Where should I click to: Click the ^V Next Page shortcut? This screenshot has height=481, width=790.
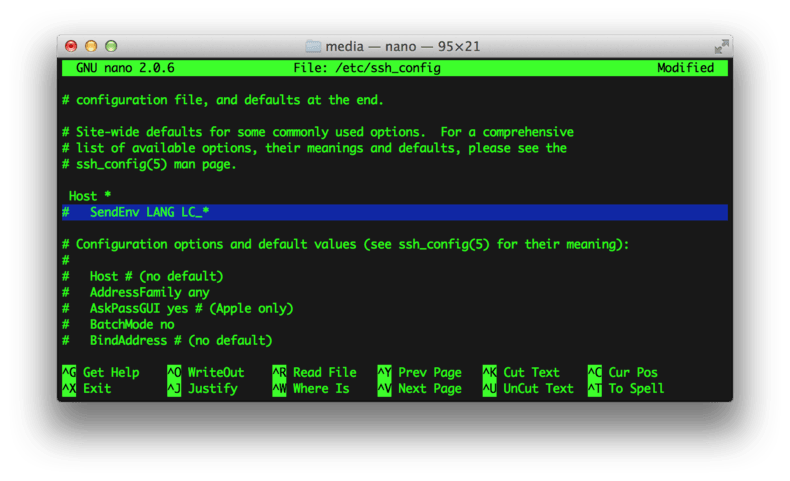coord(420,388)
